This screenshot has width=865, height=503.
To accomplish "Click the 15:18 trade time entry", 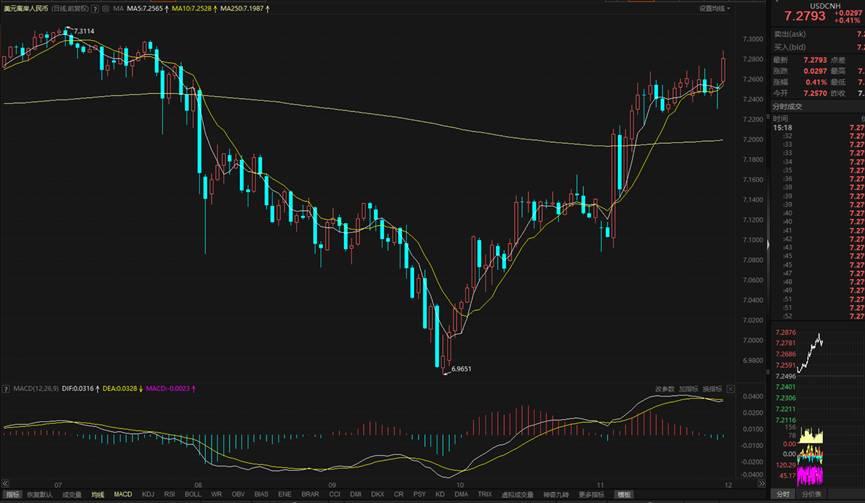I will tap(782, 128).
